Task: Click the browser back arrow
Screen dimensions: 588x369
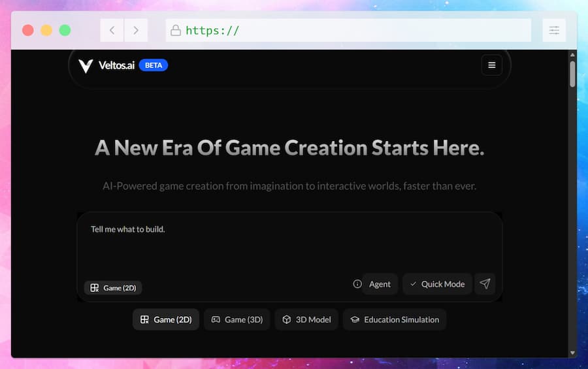Action: tap(112, 30)
